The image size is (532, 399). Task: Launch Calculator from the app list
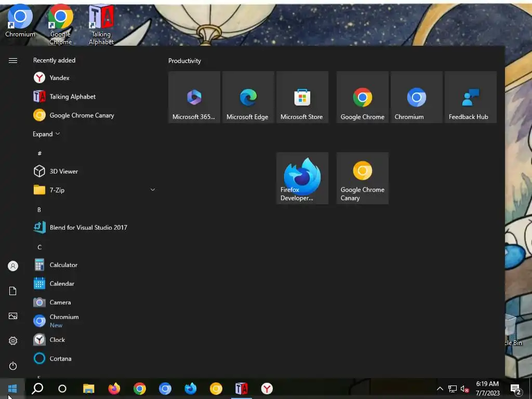tap(95, 265)
